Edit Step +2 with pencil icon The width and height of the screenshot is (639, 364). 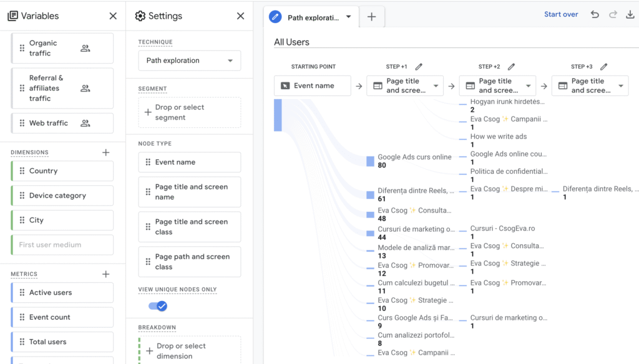pyautogui.click(x=511, y=67)
